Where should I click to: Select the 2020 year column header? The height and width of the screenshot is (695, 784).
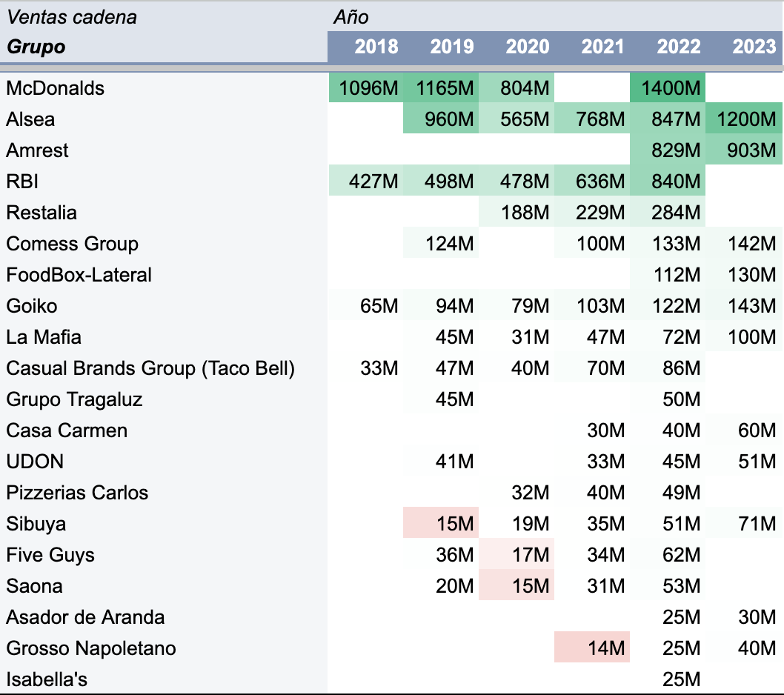click(x=527, y=47)
